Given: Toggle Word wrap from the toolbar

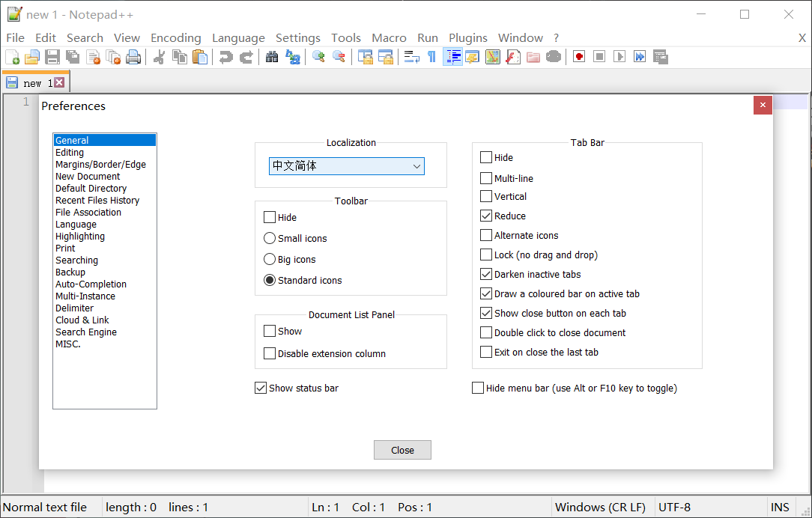Looking at the screenshot, I should tap(410, 56).
